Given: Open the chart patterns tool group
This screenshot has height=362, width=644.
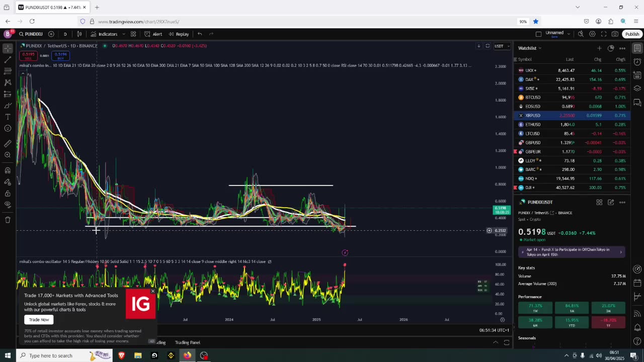Looking at the screenshot, I should [8, 82].
